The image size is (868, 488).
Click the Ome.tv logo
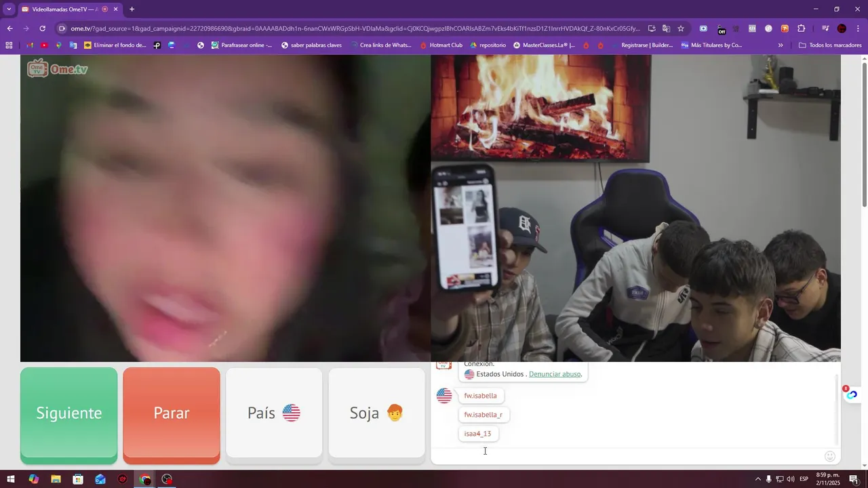(x=58, y=68)
